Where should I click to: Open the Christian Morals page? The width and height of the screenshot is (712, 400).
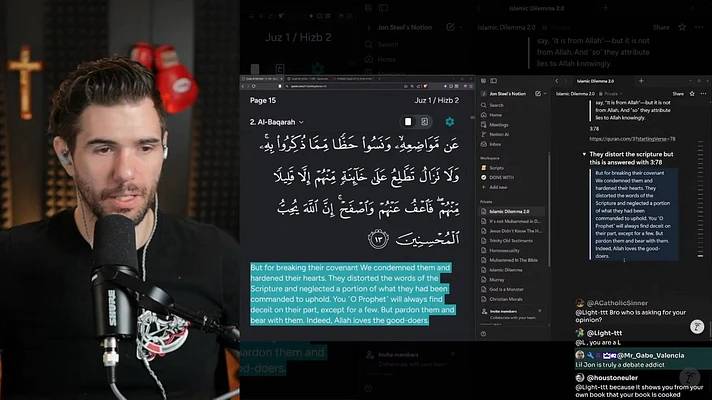(513, 299)
